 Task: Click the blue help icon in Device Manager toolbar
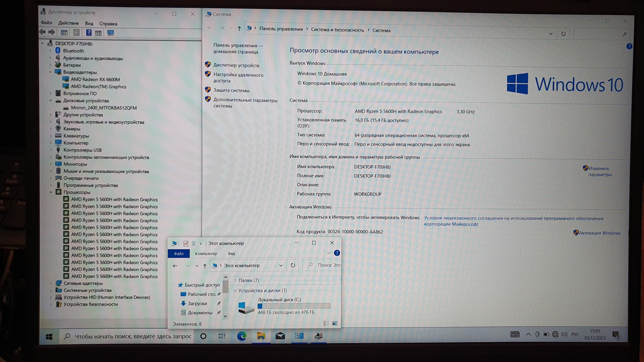pos(89,33)
